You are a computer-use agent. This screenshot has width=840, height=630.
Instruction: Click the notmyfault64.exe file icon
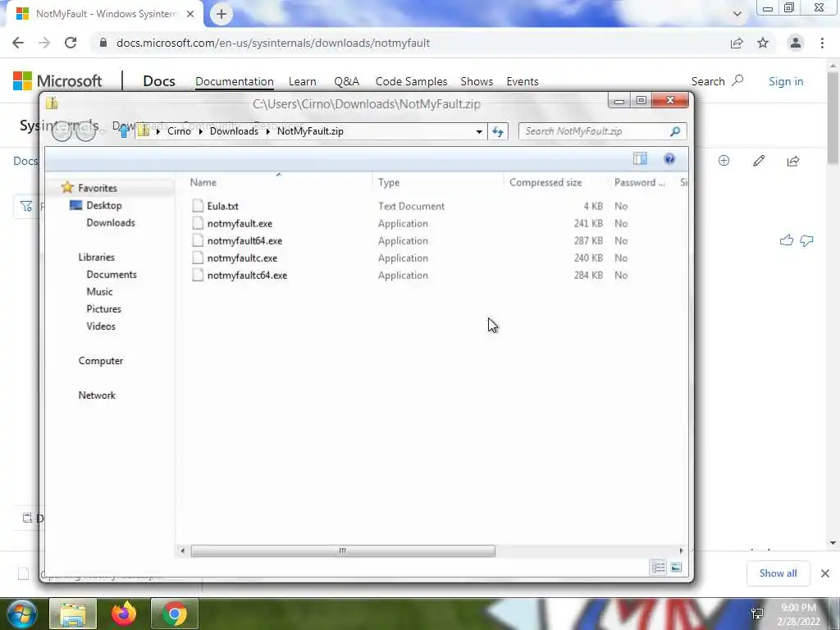coord(198,240)
